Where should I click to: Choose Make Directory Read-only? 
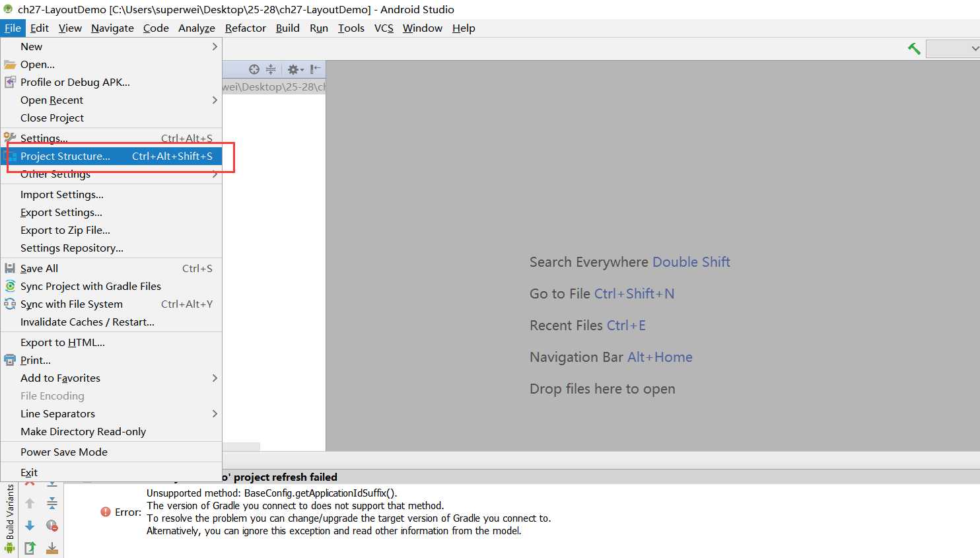point(111,431)
